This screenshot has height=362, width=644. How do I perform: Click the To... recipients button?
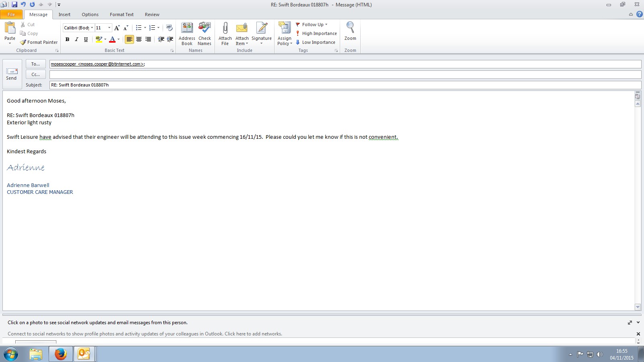[35, 64]
